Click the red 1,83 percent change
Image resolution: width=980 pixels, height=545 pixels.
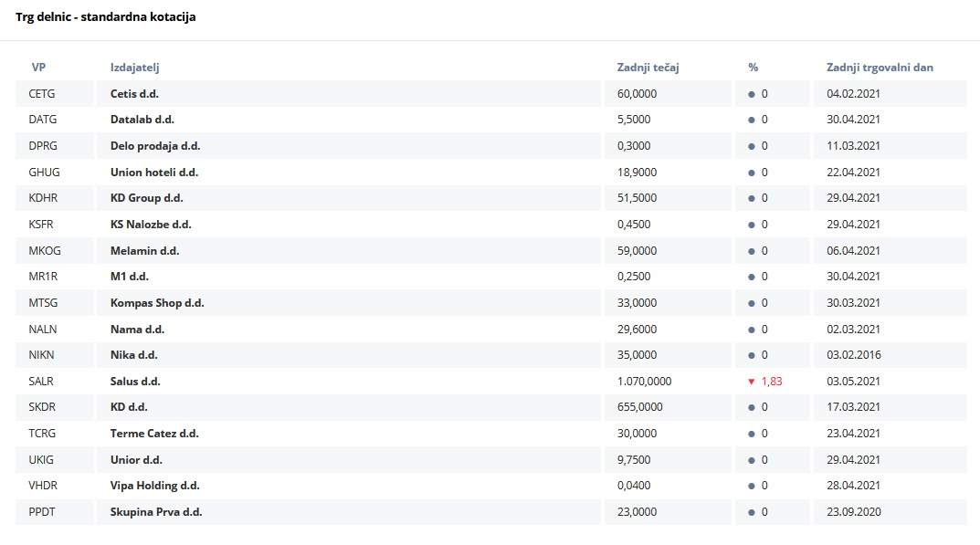[772, 382]
